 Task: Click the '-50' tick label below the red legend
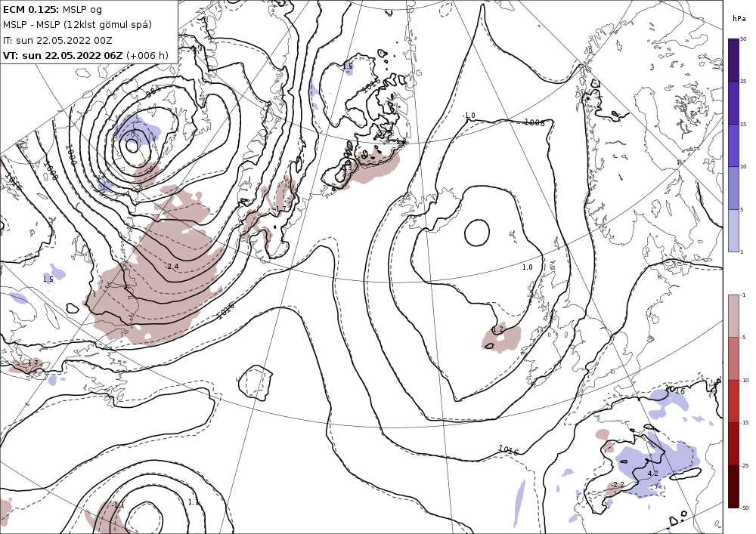coord(745,508)
